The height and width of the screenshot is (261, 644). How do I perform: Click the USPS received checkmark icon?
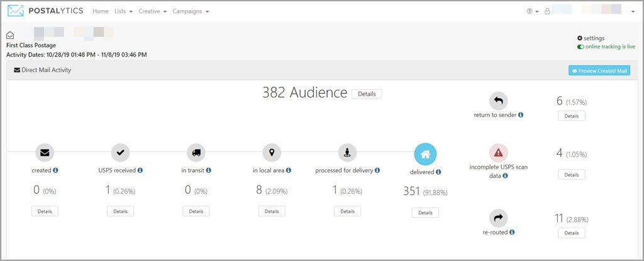[120, 153]
